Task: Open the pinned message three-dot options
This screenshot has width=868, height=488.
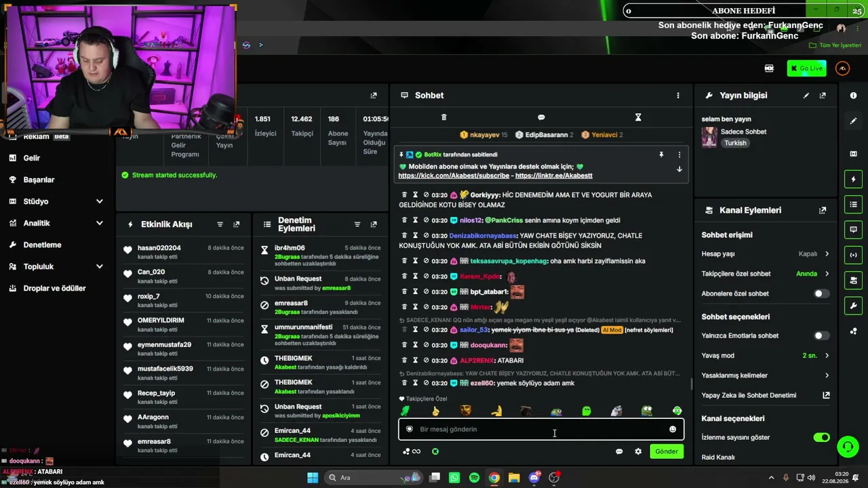Action: 679,155
